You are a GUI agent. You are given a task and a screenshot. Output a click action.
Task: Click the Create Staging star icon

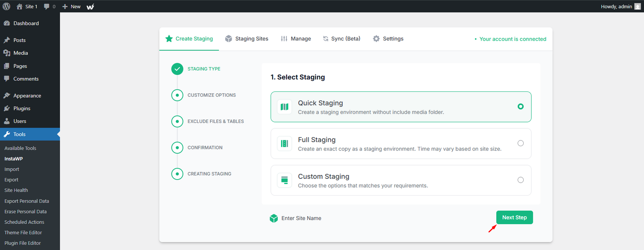pyautogui.click(x=169, y=39)
